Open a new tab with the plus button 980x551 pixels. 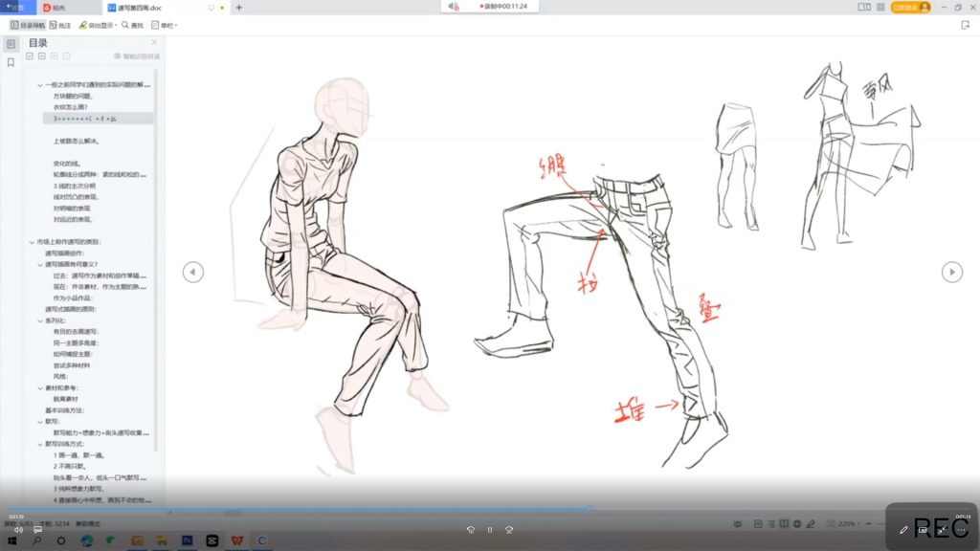pyautogui.click(x=238, y=7)
